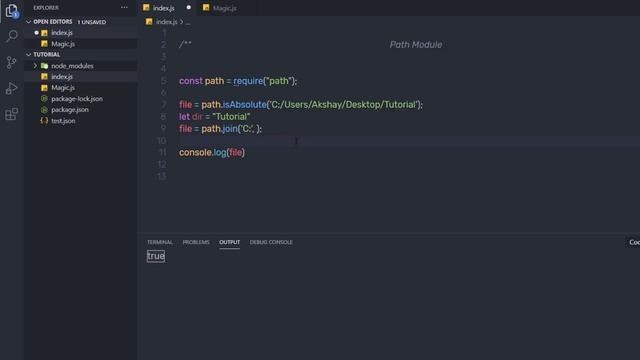Click line number 11 in gutter
This screenshot has width=640, height=360.
(162, 152)
